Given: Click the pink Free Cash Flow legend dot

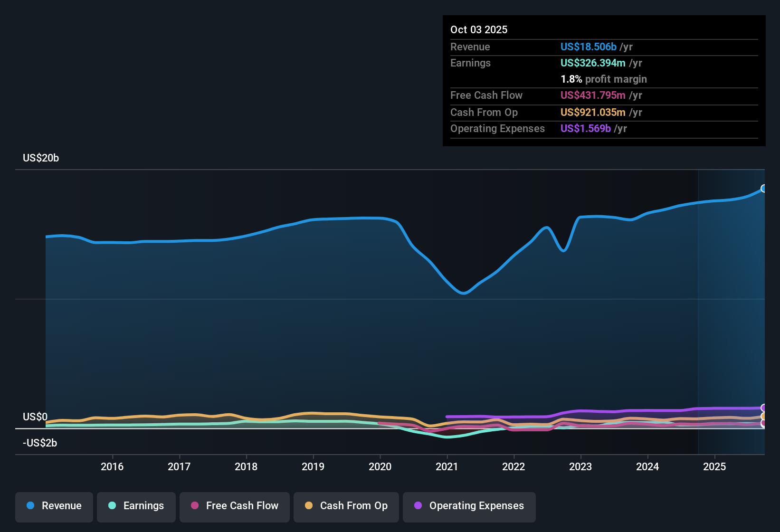Looking at the screenshot, I should point(194,506).
